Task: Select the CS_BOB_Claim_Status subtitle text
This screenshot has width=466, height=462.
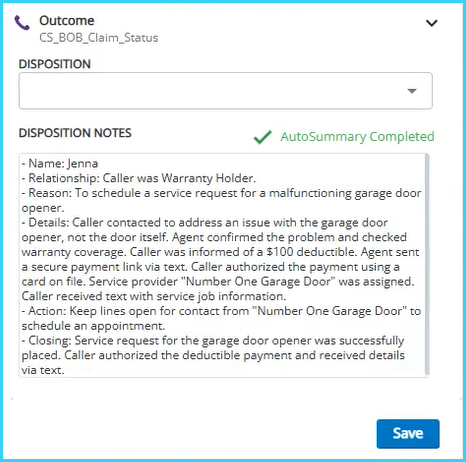Action: [x=99, y=38]
